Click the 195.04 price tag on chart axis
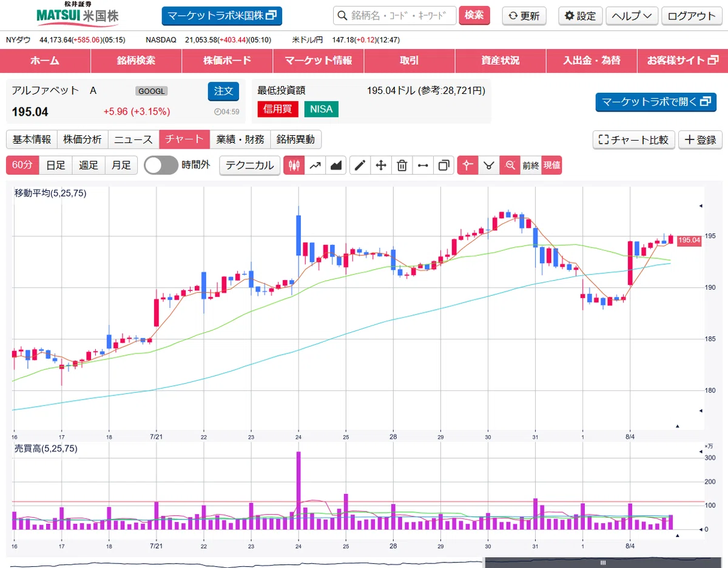Image resolution: width=728 pixels, height=568 pixels. click(689, 240)
